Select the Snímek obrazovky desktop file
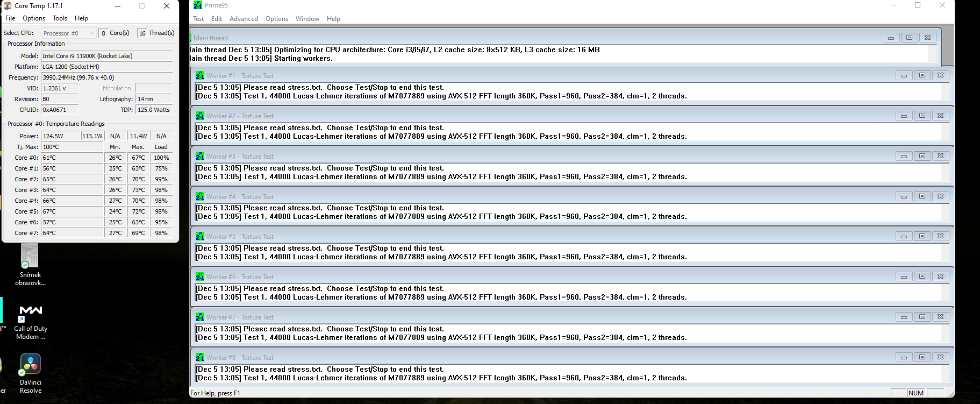Viewport: 980px width, 404px height. (30, 265)
